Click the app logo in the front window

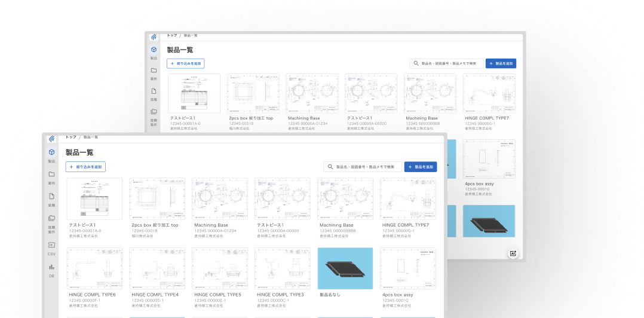coord(51,139)
